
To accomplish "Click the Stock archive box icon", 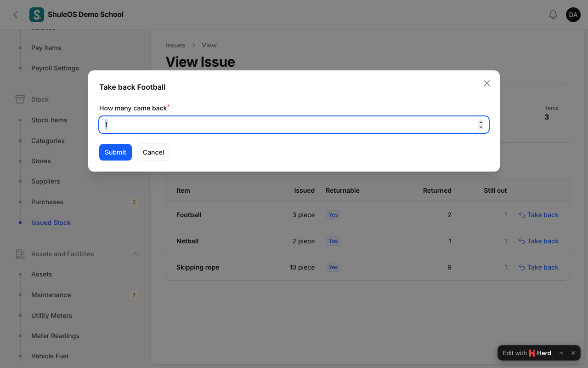I will tap(20, 99).
